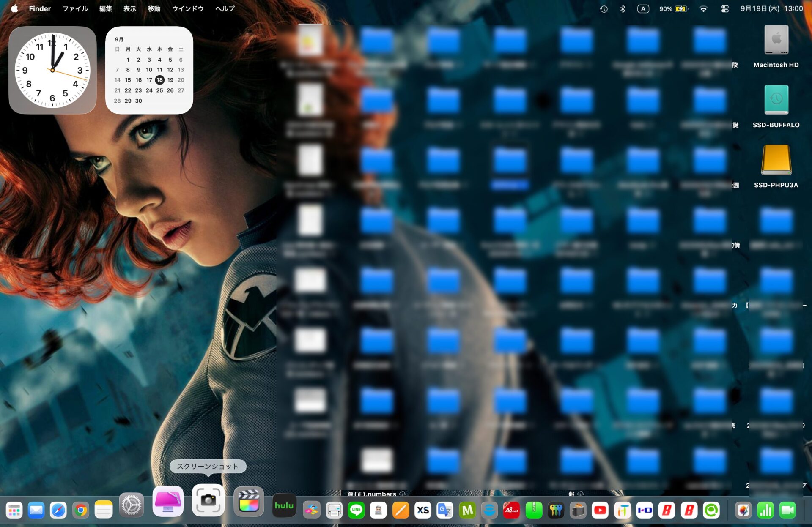Open the ウインドウ menu
This screenshot has height=527, width=812.
[x=188, y=8]
